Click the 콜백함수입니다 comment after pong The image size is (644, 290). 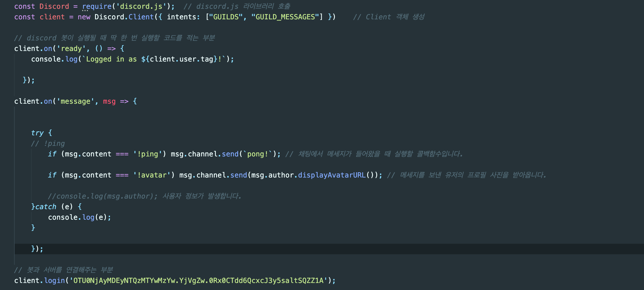[x=374, y=154]
